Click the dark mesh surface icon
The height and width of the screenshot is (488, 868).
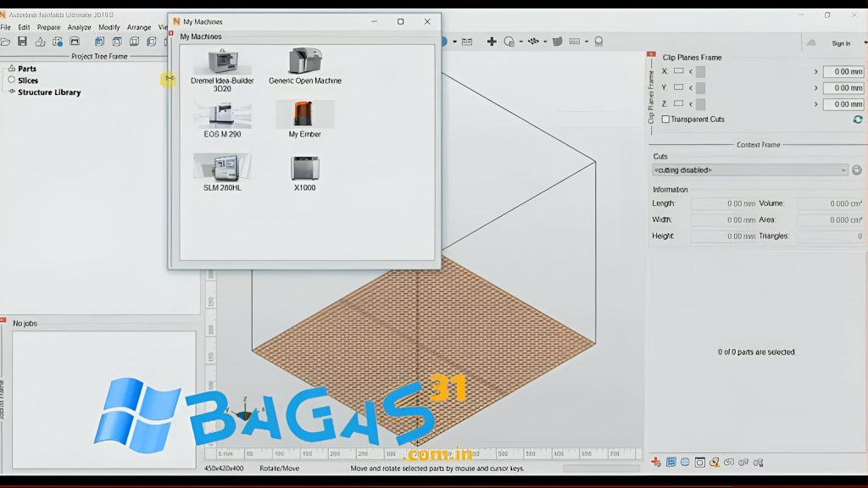[x=558, y=42]
